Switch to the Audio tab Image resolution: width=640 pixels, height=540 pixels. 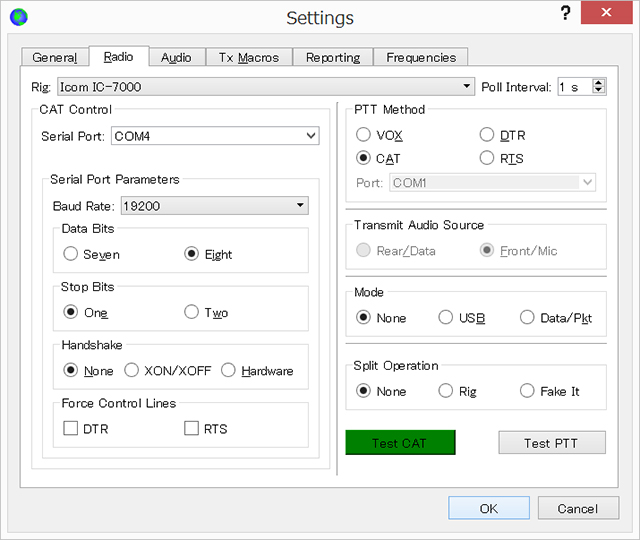pos(176,58)
